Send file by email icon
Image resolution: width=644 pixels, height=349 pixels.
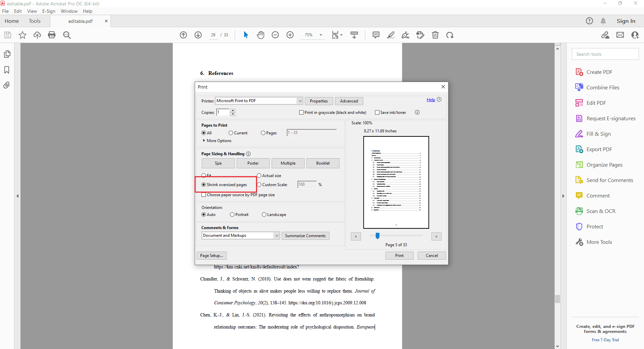[620, 35]
